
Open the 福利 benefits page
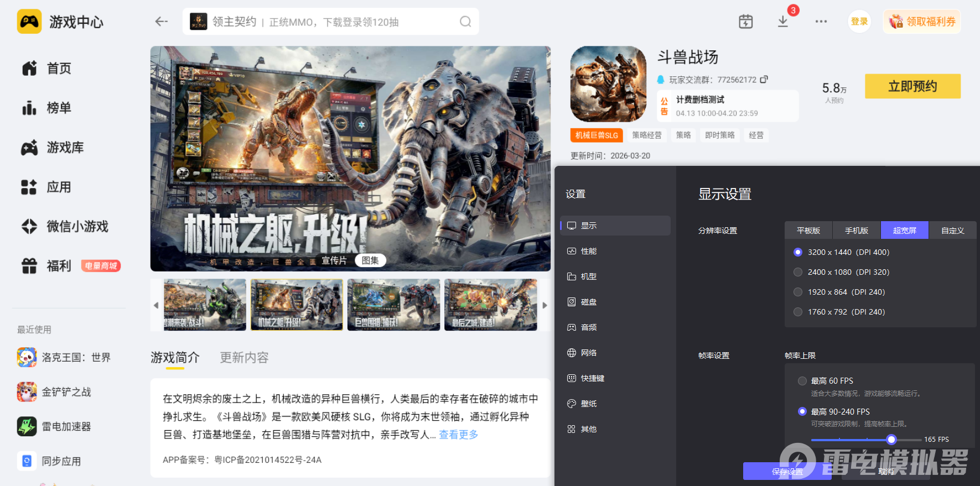[x=46, y=266]
